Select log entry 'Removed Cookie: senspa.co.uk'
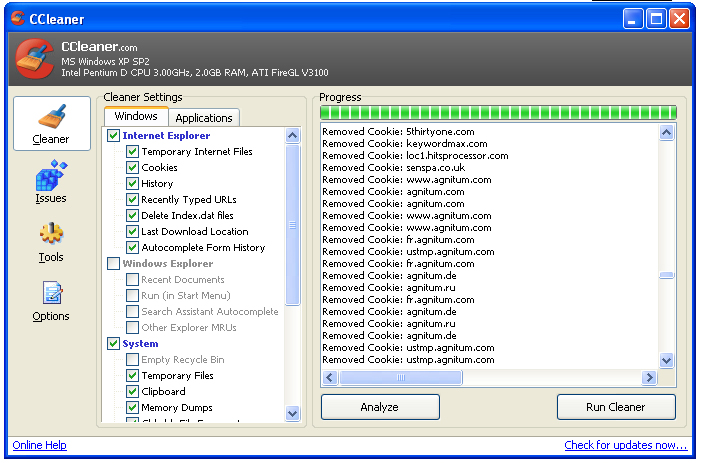This screenshot has width=705, height=463. (393, 168)
